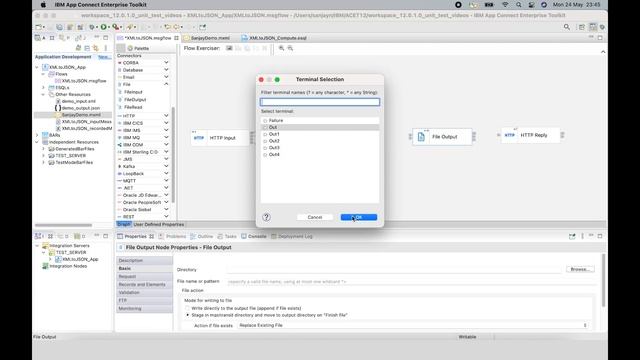This screenshot has width=640, height=360.
Task: Click the Zoom In icon in Flow Exerciser bar
Action: click(281, 48)
